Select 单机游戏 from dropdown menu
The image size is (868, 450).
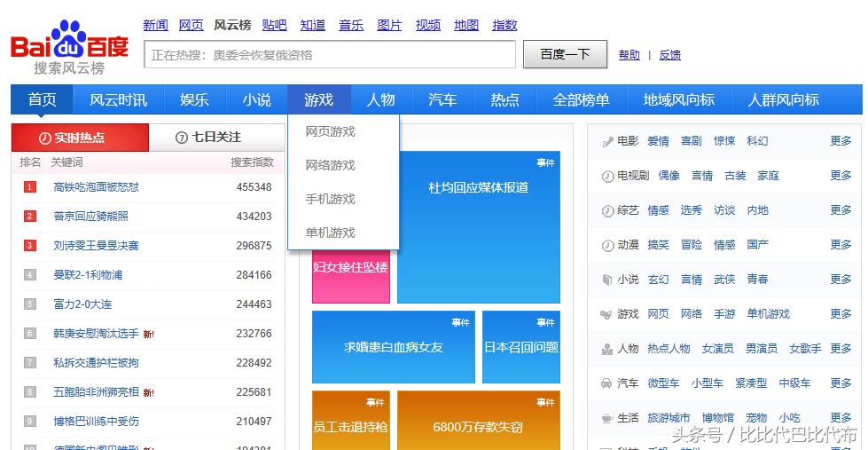tap(331, 233)
